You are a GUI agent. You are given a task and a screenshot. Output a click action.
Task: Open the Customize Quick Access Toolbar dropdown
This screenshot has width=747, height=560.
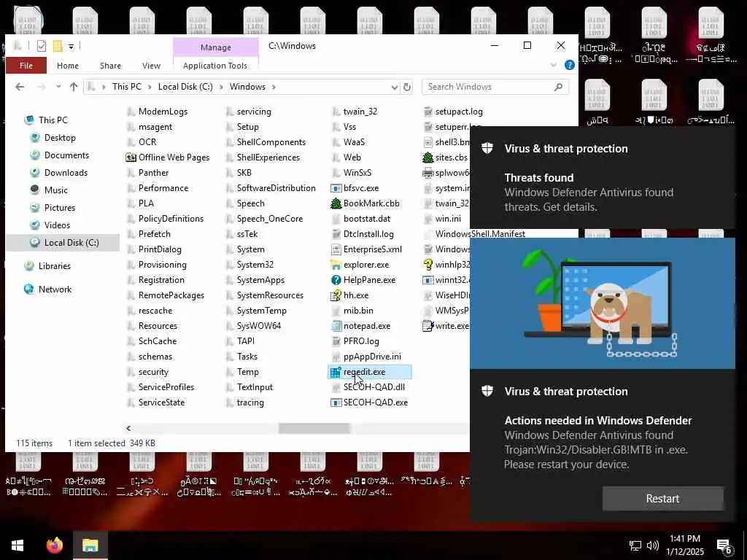click(x=71, y=46)
